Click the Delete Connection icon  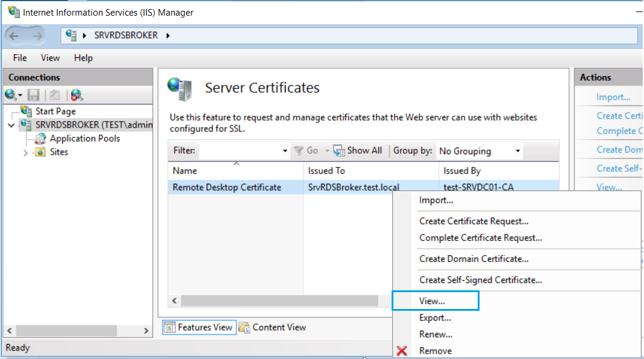[77, 95]
